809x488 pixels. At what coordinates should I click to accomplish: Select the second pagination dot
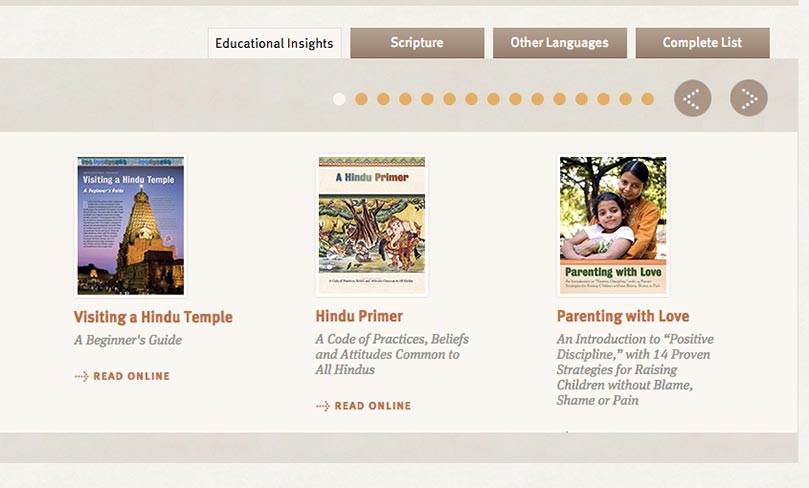pos(361,99)
